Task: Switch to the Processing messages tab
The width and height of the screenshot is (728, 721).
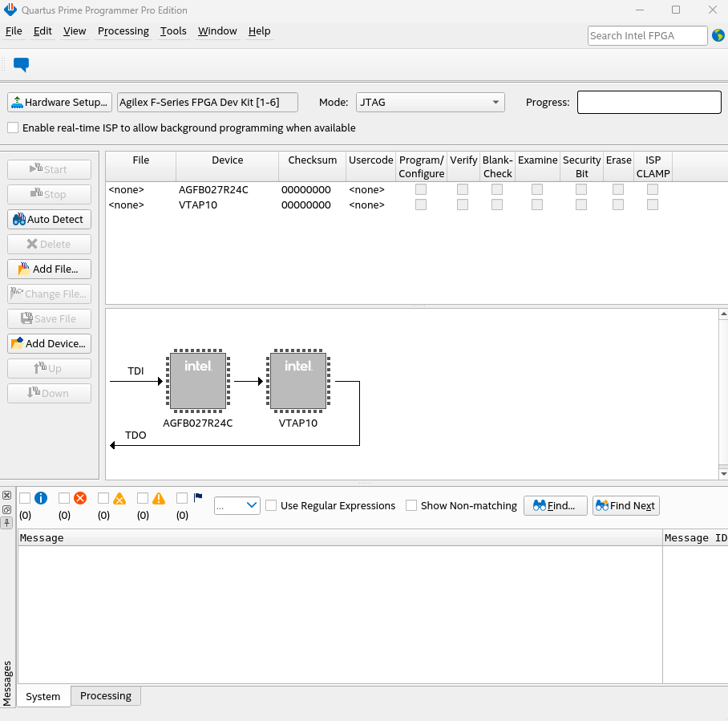Action: [105, 695]
